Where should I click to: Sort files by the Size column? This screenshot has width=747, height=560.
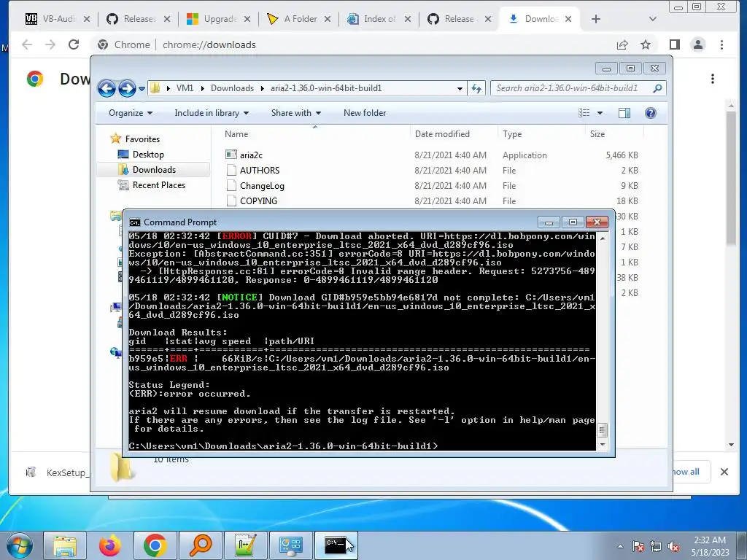coord(597,134)
